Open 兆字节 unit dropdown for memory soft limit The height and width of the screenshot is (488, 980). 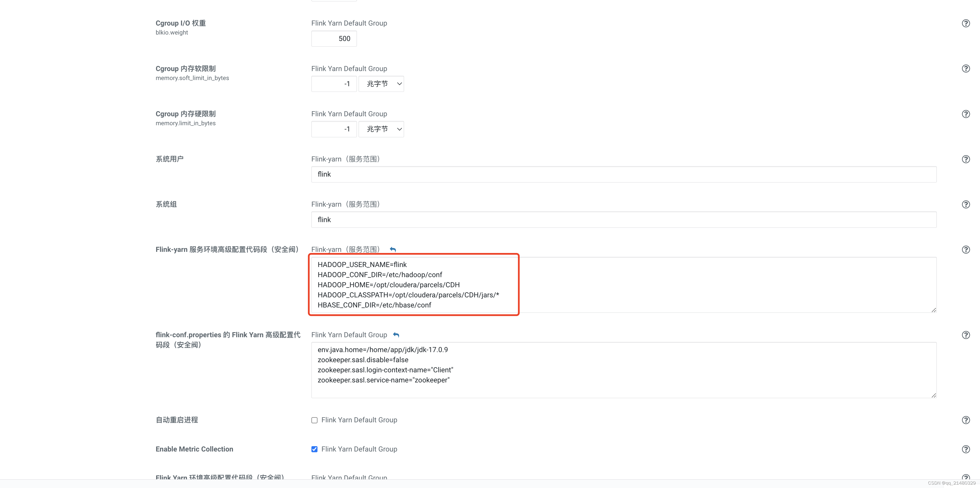(x=381, y=84)
